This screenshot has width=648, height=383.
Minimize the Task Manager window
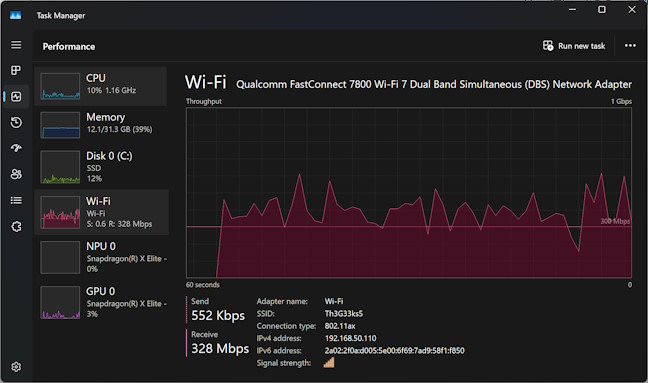pos(572,9)
